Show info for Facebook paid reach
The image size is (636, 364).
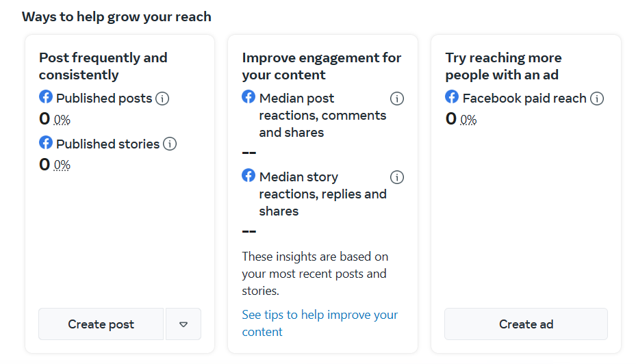tap(597, 99)
